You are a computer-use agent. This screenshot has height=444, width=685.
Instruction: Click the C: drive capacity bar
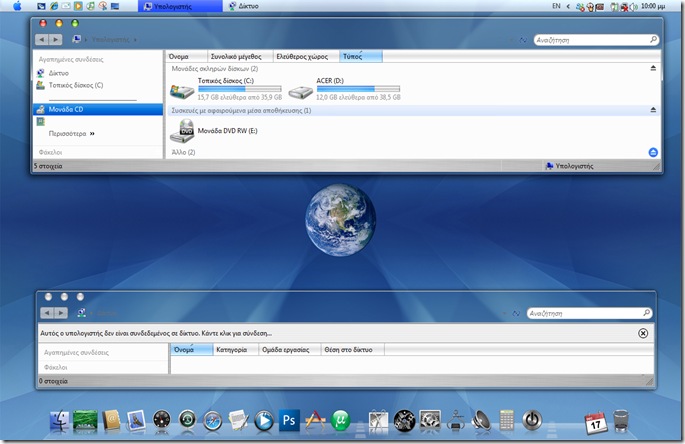point(239,89)
